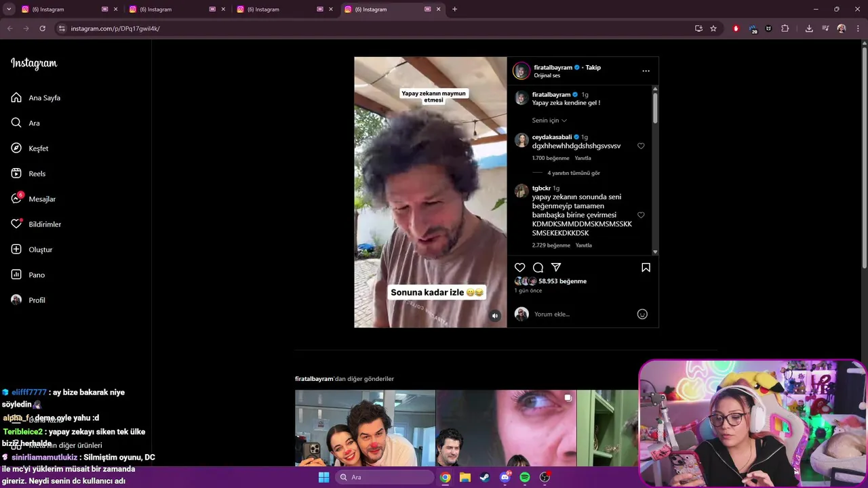Open browser downloads

(x=809, y=28)
